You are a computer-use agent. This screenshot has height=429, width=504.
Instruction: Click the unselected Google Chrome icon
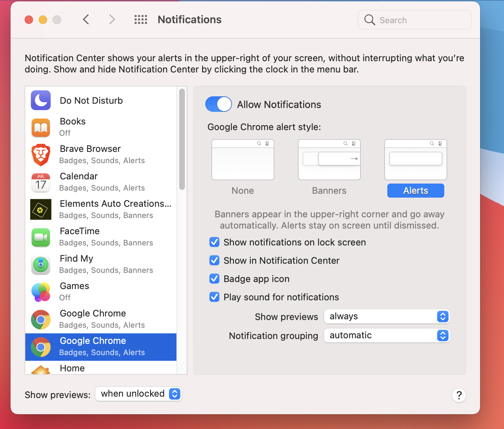[x=41, y=320]
